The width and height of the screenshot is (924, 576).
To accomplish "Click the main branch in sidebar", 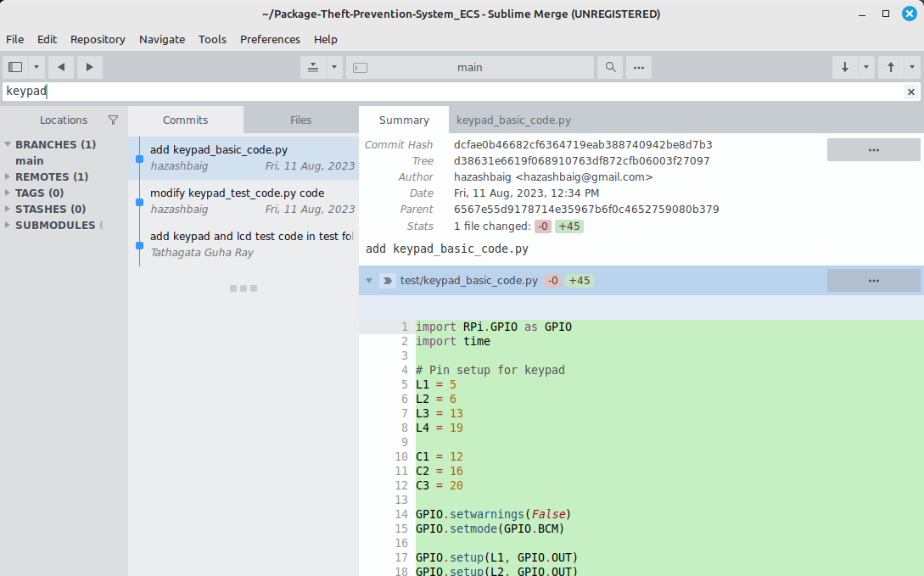I will point(30,161).
